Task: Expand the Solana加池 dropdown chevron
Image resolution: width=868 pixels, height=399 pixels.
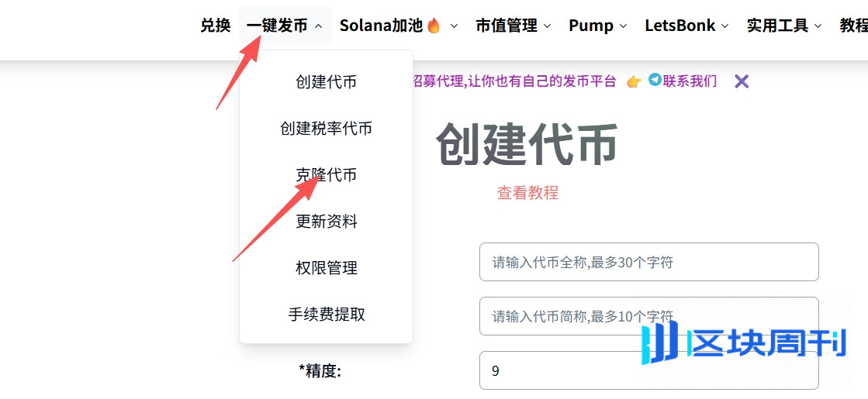Action: coord(454,26)
